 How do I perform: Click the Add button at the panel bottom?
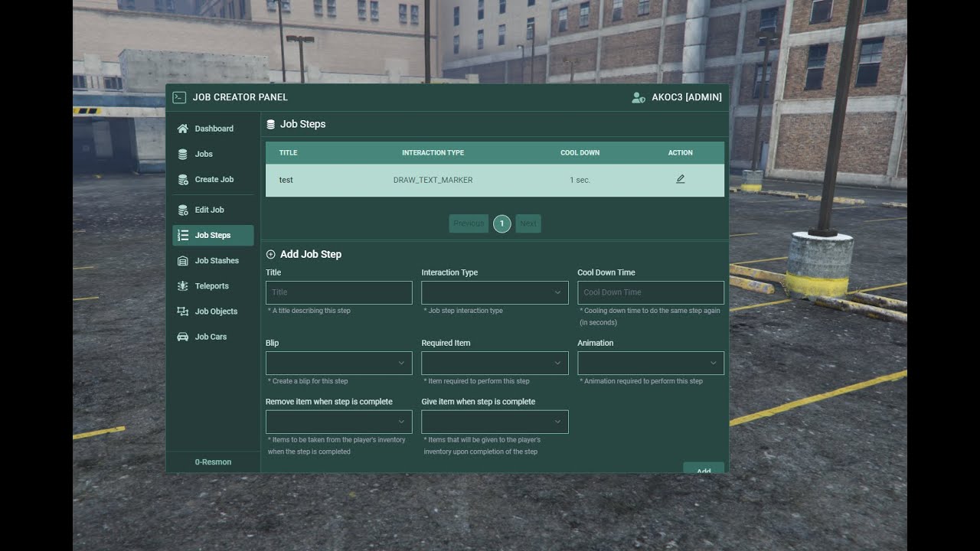coord(704,468)
